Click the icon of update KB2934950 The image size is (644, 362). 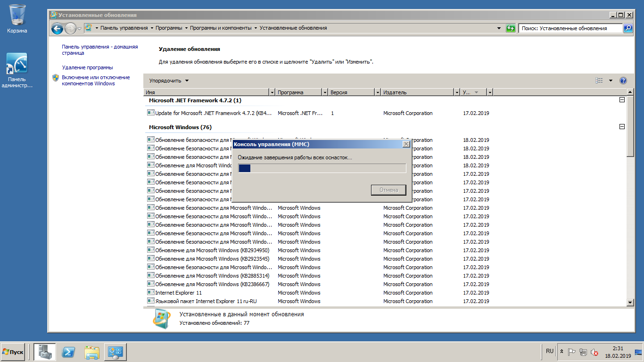[151, 250]
